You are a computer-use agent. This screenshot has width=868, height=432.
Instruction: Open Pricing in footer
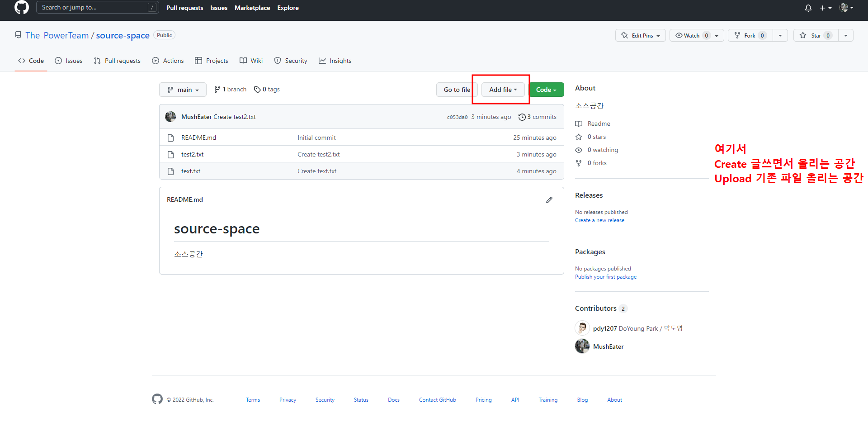(483, 400)
